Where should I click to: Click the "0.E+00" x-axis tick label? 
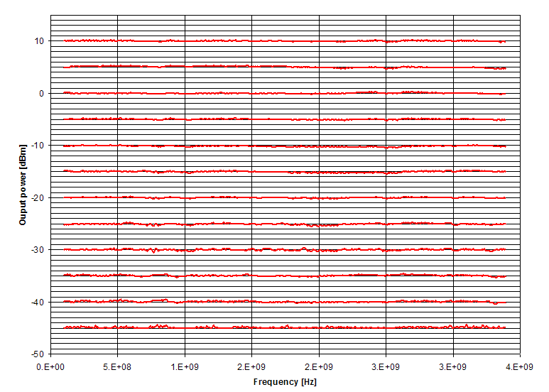(x=50, y=366)
